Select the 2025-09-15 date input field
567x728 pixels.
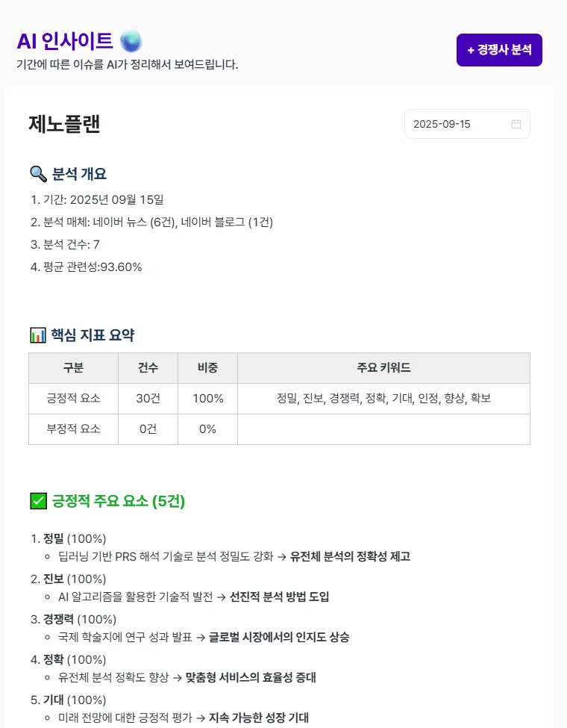tap(455, 124)
